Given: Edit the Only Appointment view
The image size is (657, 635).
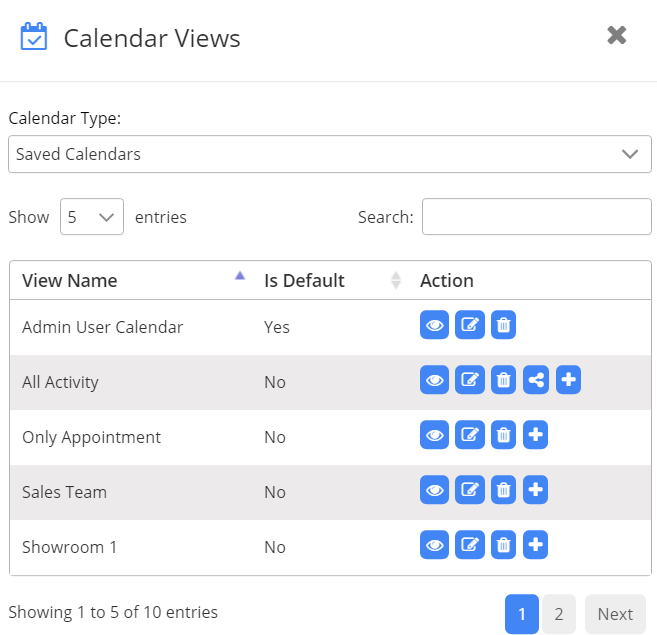Looking at the screenshot, I should (x=469, y=435).
